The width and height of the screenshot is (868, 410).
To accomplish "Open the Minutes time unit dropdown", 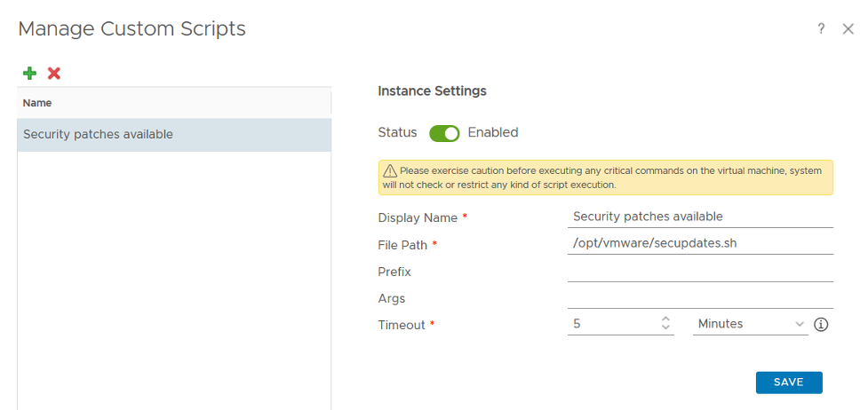I will [750, 325].
